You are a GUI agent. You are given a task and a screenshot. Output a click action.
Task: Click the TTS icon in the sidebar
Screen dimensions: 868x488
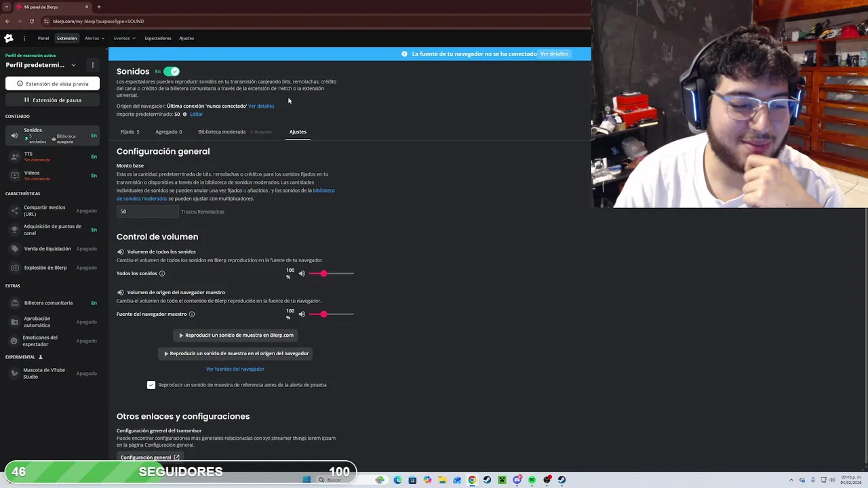click(14, 157)
